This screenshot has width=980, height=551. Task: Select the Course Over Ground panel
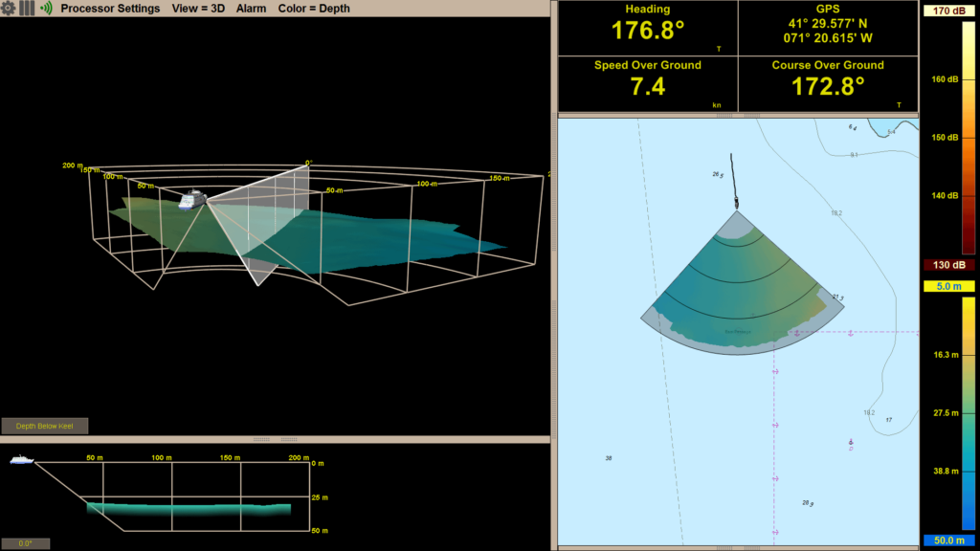tap(828, 84)
